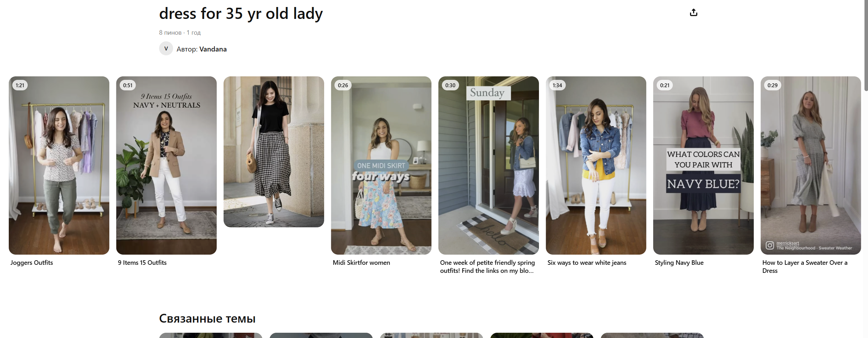Click the V avatar of the author

(x=166, y=48)
